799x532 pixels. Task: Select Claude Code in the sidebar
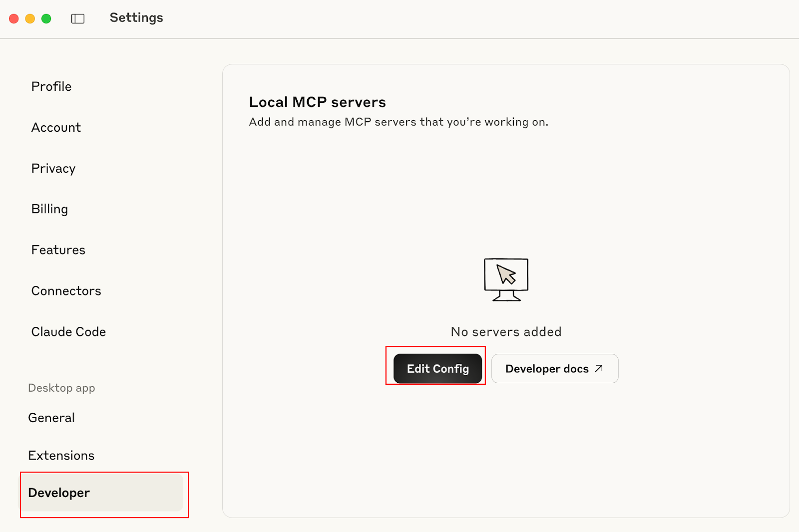(x=68, y=332)
